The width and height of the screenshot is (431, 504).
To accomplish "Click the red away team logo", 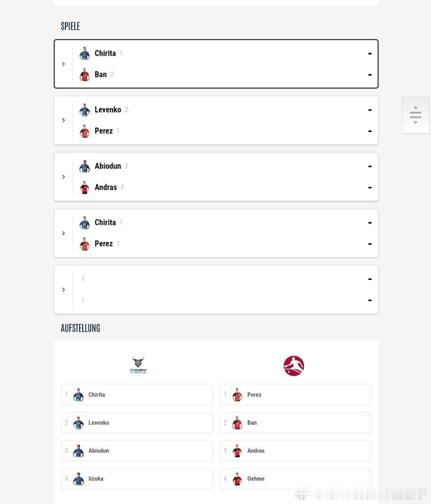I will coord(294,366).
